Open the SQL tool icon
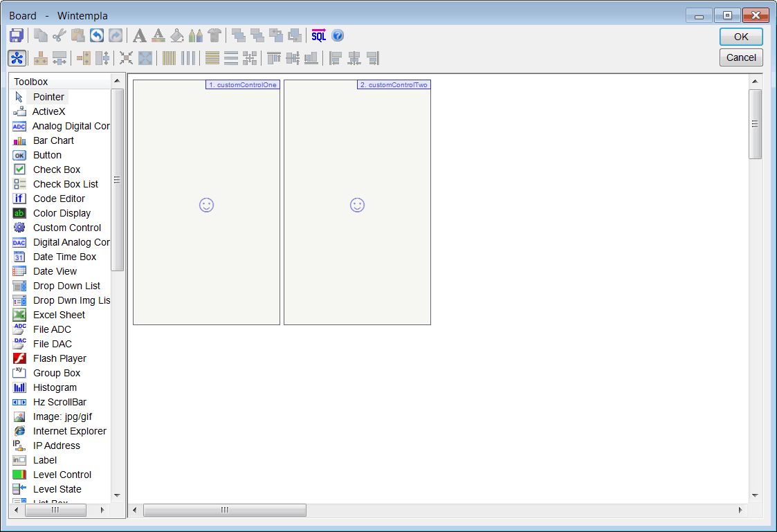777x532 pixels. pos(319,36)
